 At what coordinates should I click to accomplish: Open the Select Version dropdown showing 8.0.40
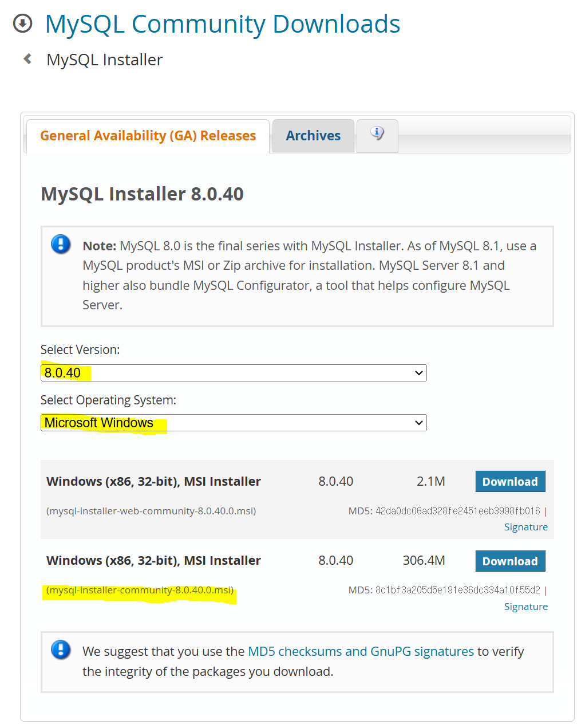(x=234, y=373)
